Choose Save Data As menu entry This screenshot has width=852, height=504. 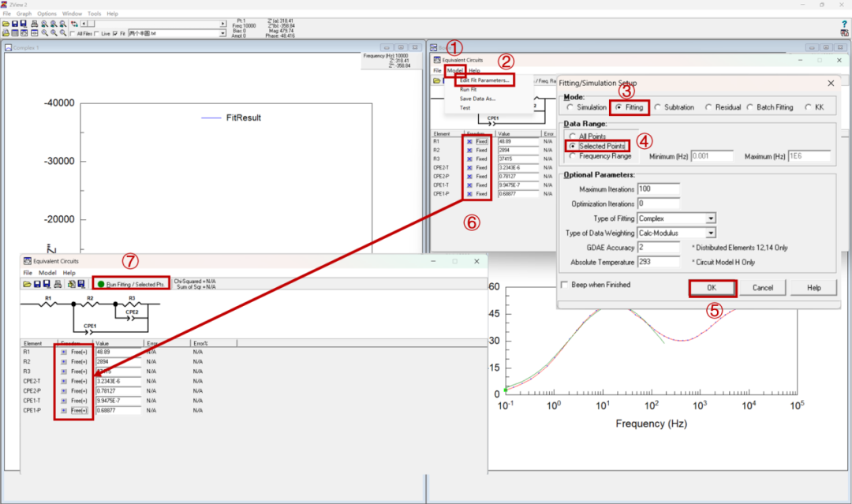click(477, 99)
